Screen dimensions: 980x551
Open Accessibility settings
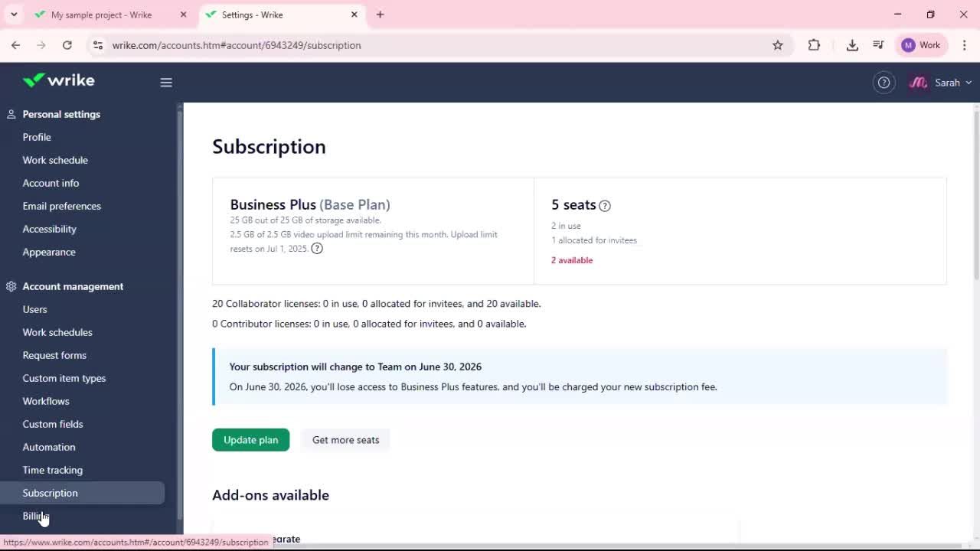[x=50, y=229]
